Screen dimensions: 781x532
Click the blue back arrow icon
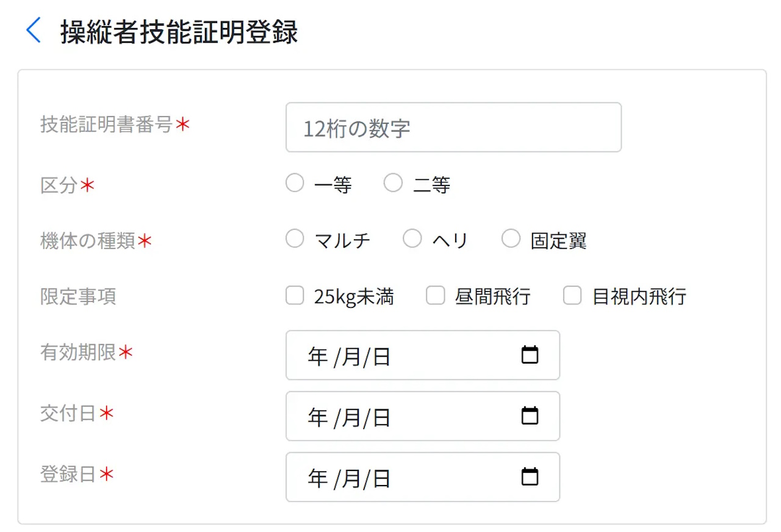34,31
